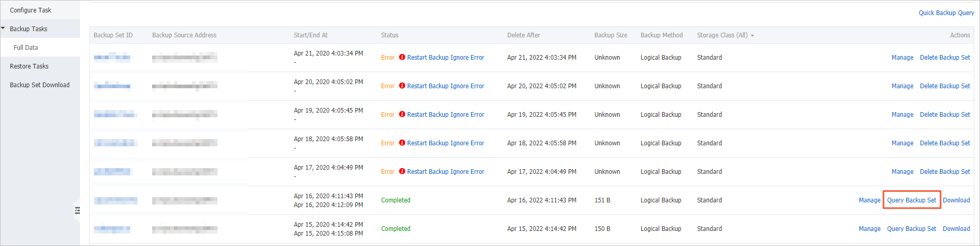The width and height of the screenshot is (980, 246).
Task: Open Backup Set Download menu item
Action: pyautogui.click(x=39, y=85)
